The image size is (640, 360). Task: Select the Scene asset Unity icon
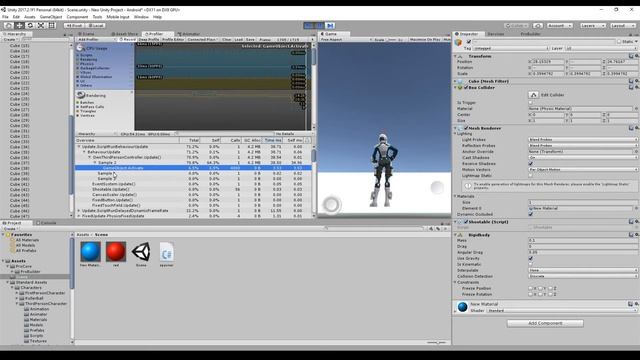[x=141, y=251]
